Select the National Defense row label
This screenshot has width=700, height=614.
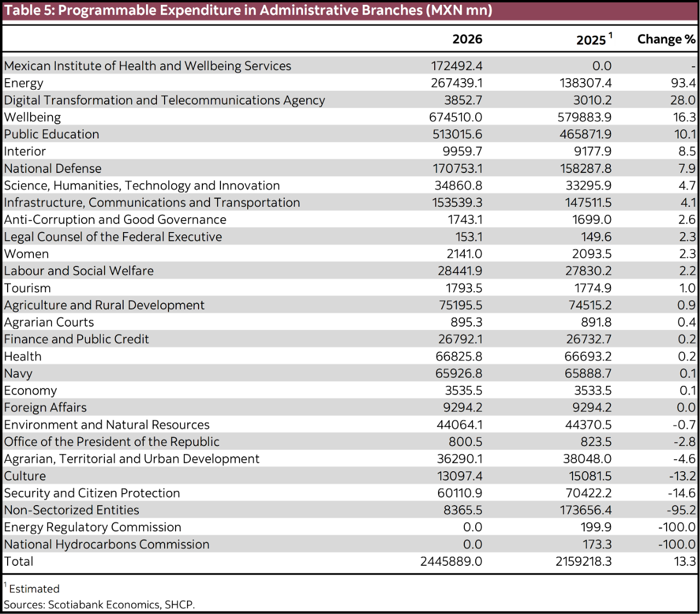pyautogui.click(x=52, y=169)
